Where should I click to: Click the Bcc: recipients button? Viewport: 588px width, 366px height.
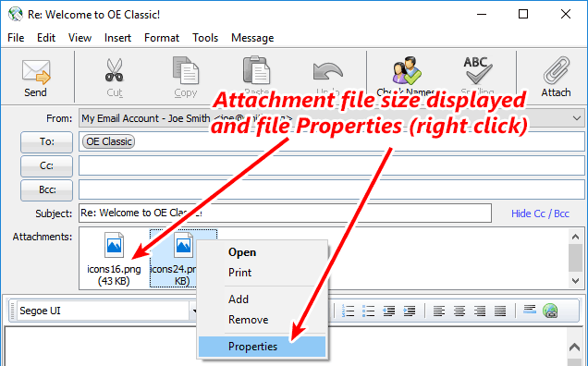pyautogui.click(x=46, y=189)
